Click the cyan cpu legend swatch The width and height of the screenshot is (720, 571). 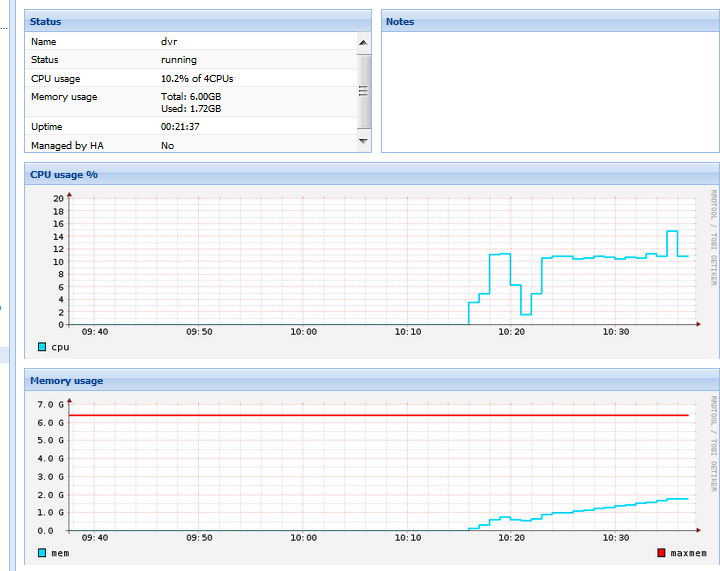click(42, 347)
